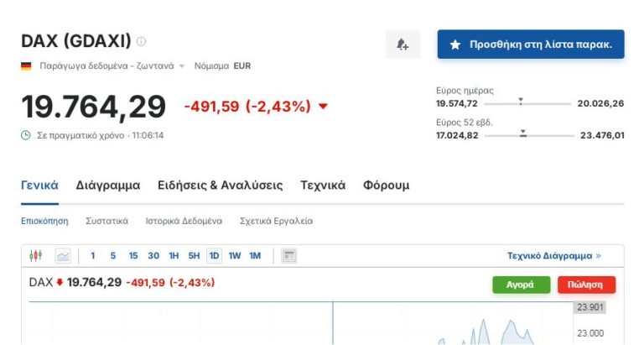Expand the derived data source dropdown
This screenshot has width=644, height=345.
pos(181,65)
